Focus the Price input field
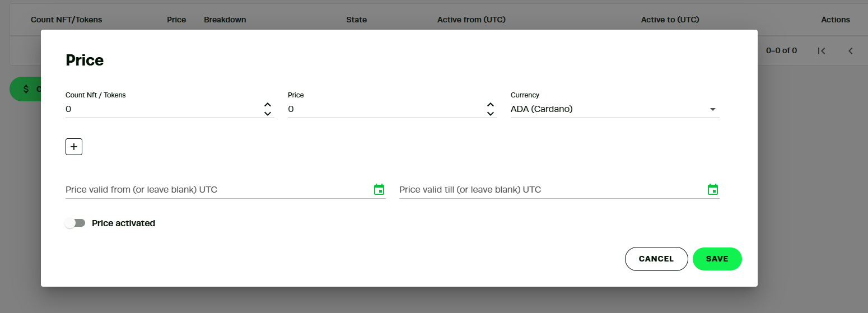 pyautogui.click(x=386, y=109)
